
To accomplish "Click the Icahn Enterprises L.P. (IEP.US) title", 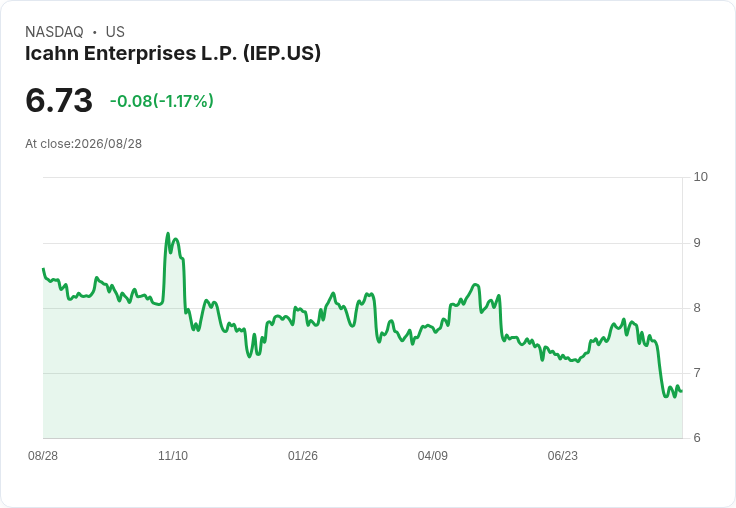I will point(173,53).
